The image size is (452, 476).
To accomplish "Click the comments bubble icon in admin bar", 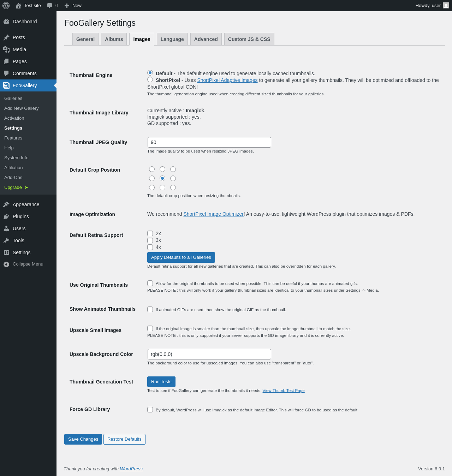I will [x=50, y=6].
